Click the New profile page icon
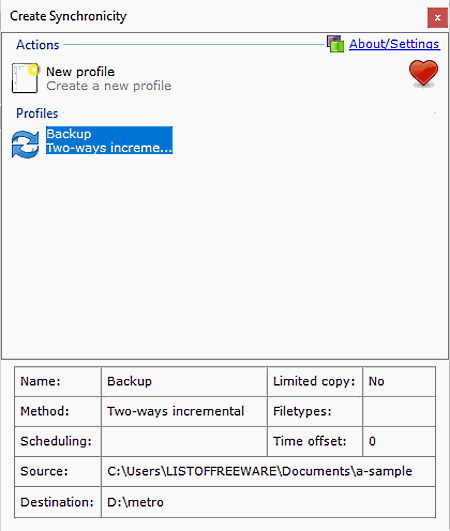This screenshot has width=450, height=531. click(25, 78)
